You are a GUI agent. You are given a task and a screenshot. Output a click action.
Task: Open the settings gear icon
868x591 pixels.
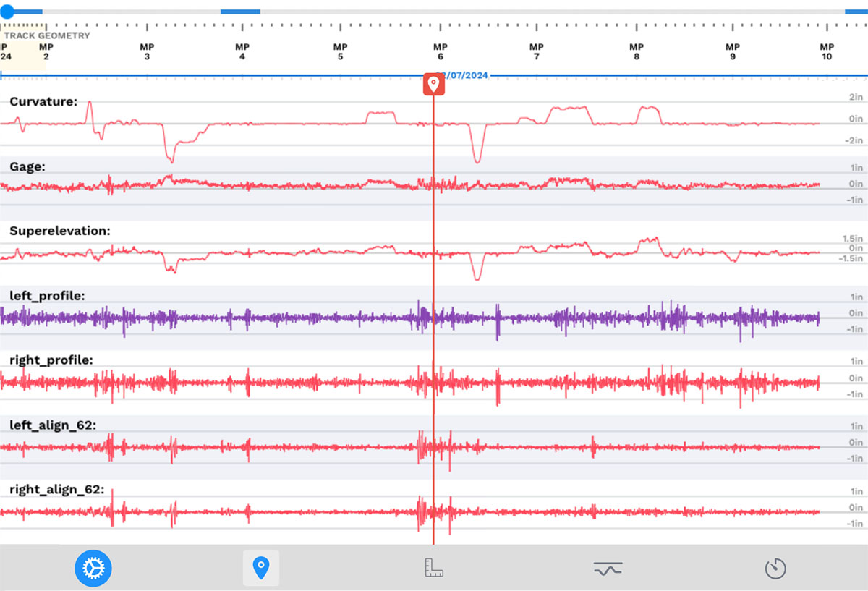93,568
